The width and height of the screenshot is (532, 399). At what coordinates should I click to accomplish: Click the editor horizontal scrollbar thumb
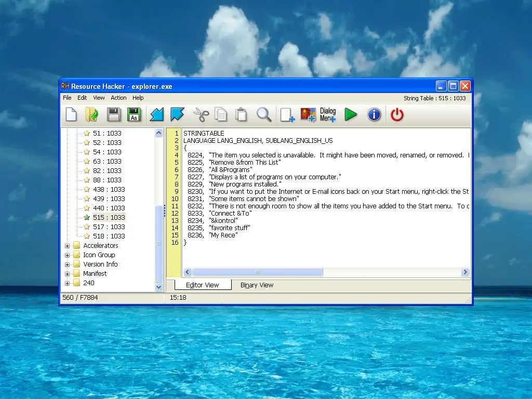tap(258, 272)
